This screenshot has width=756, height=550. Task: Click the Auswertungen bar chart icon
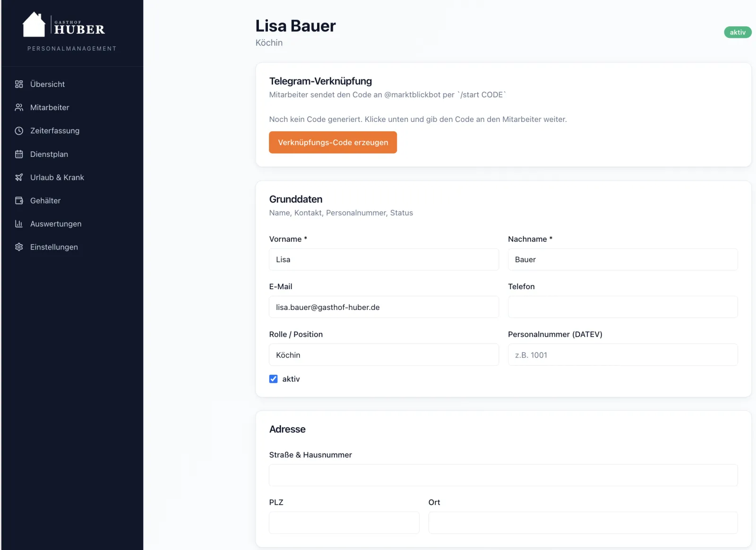pyautogui.click(x=19, y=223)
